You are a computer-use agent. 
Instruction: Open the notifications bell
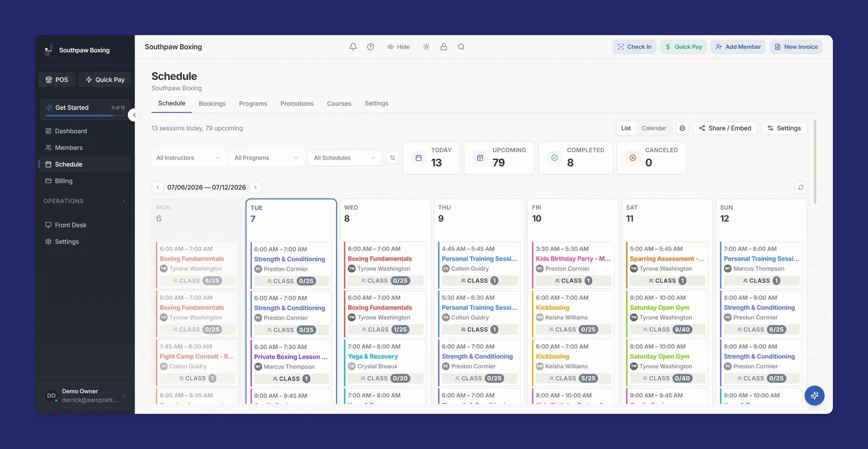pos(353,47)
